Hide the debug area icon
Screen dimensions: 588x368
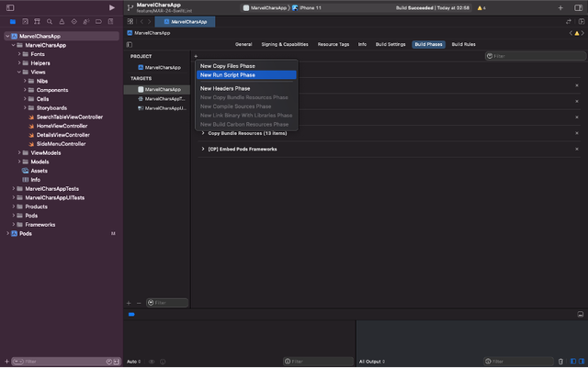click(x=580, y=315)
